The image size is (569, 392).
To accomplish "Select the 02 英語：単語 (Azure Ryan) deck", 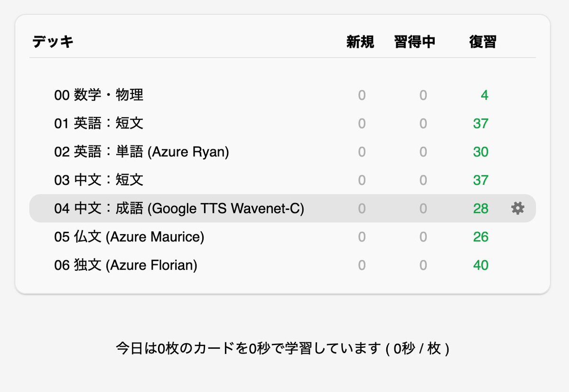I will tap(141, 152).
